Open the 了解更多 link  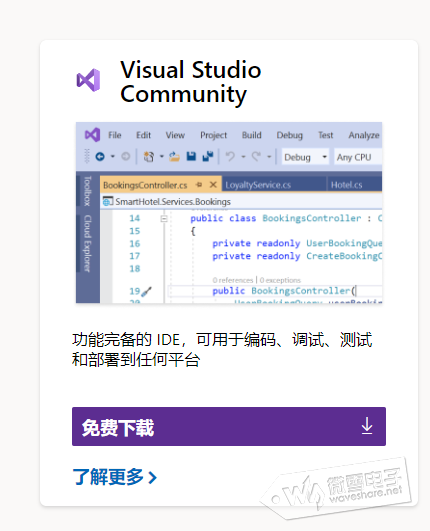(115, 477)
